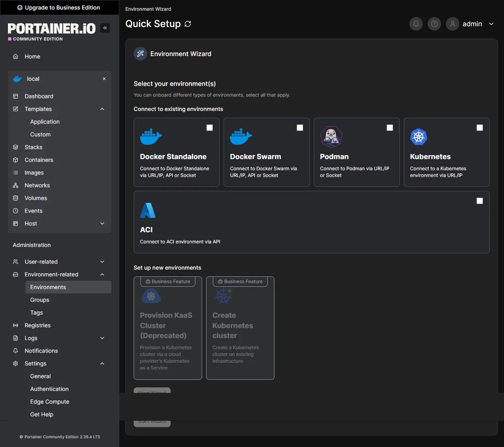Click the Azure ACI logo
Image resolution: width=504 pixels, height=447 pixels.
[x=148, y=210]
